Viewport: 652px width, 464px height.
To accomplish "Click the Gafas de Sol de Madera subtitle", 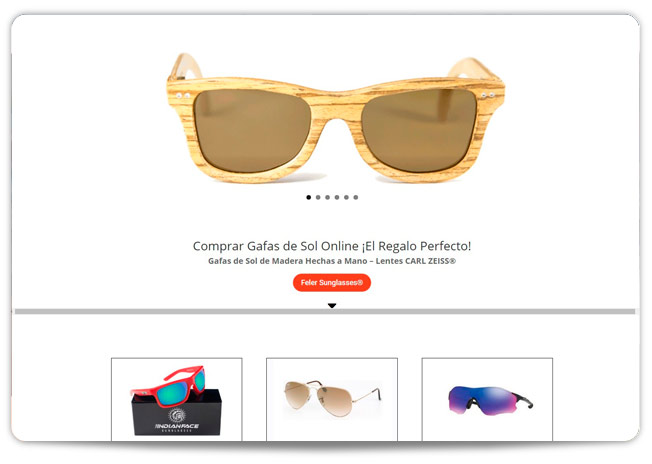I will tap(332, 261).
